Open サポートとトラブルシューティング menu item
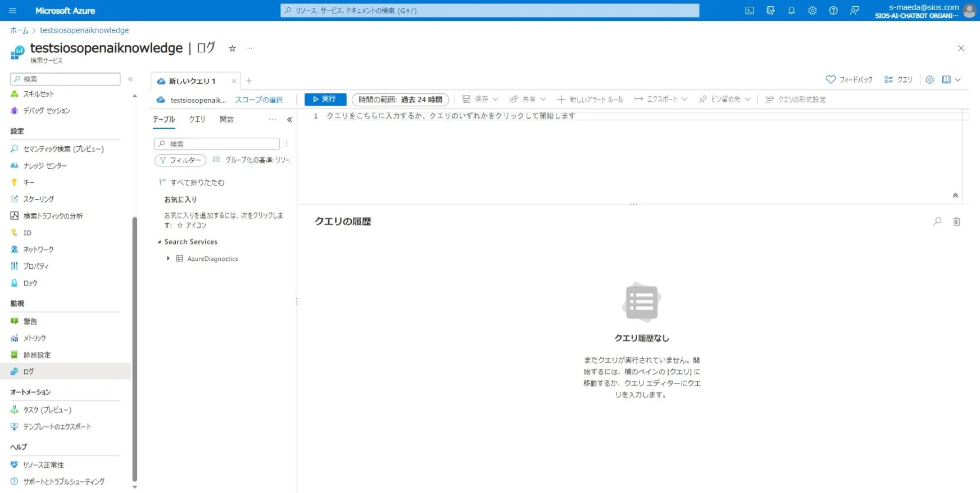 tap(65, 482)
